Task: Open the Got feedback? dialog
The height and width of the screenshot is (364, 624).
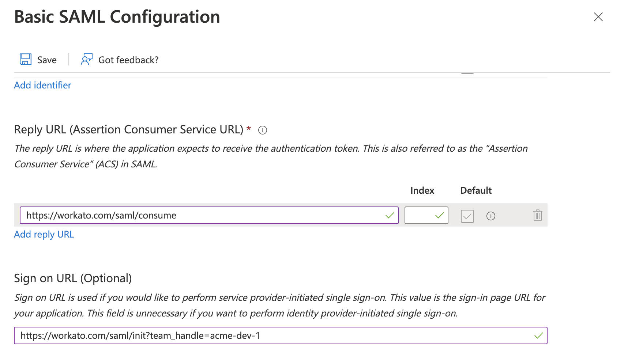Action: pyautogui.click(x=128, y=59)
